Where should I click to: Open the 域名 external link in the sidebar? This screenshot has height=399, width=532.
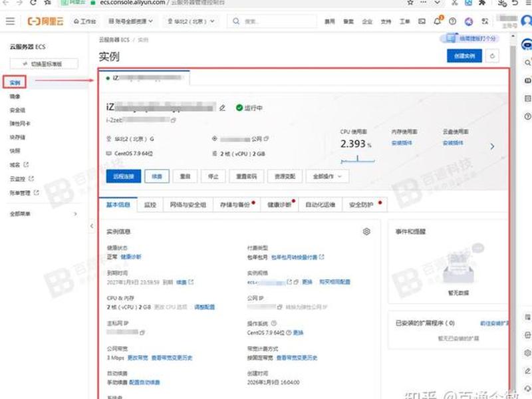click(x=19, y=165)
